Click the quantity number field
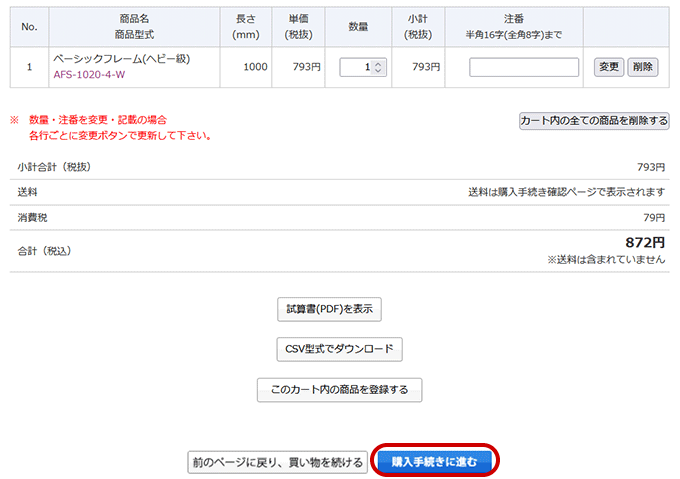 pyautogui.click(x=356, y=67)
